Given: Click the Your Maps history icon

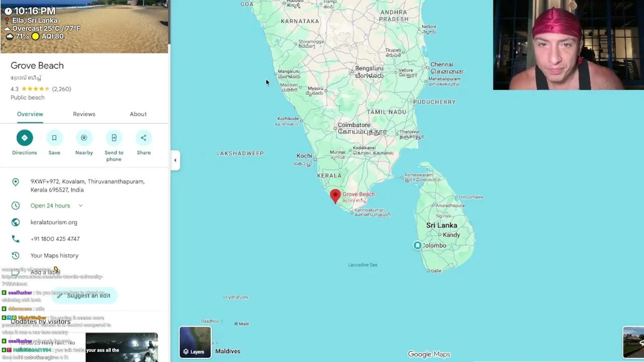Looking at the screenshot, I should click(x=16, y=255).
